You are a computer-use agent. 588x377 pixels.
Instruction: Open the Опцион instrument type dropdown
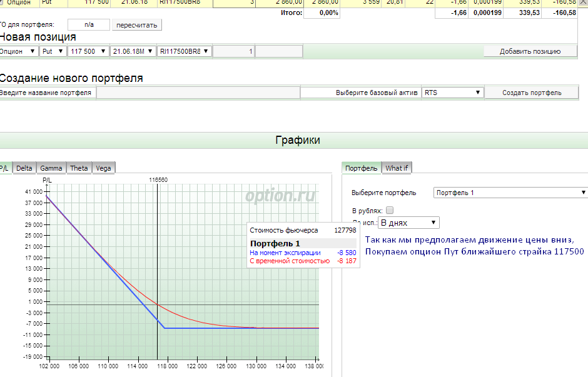pos(18,51)
